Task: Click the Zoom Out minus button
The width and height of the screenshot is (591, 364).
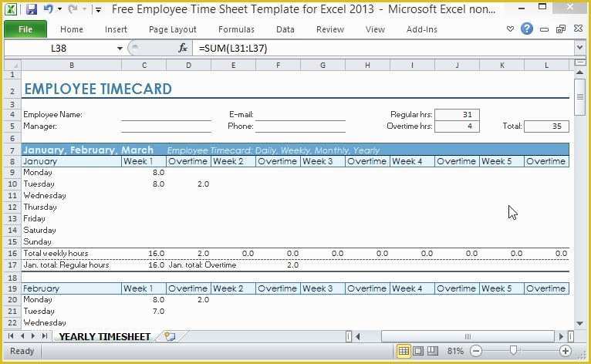Action: pyautogui.click(x=476, y=351)
